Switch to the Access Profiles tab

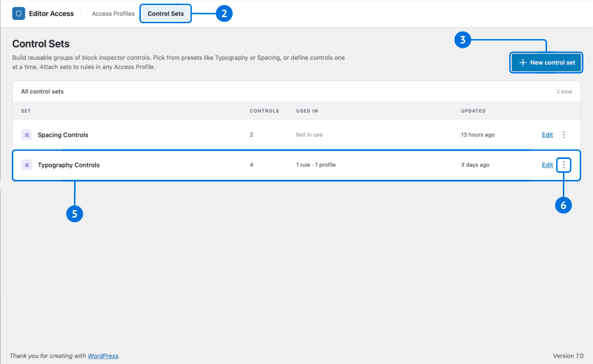click(x=113, y=14)
